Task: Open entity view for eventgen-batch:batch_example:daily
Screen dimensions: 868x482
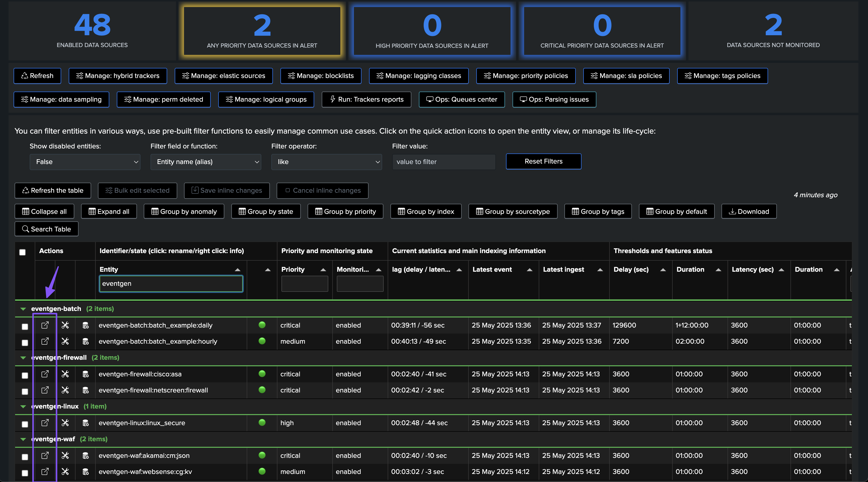Action: tap(45, 325)
